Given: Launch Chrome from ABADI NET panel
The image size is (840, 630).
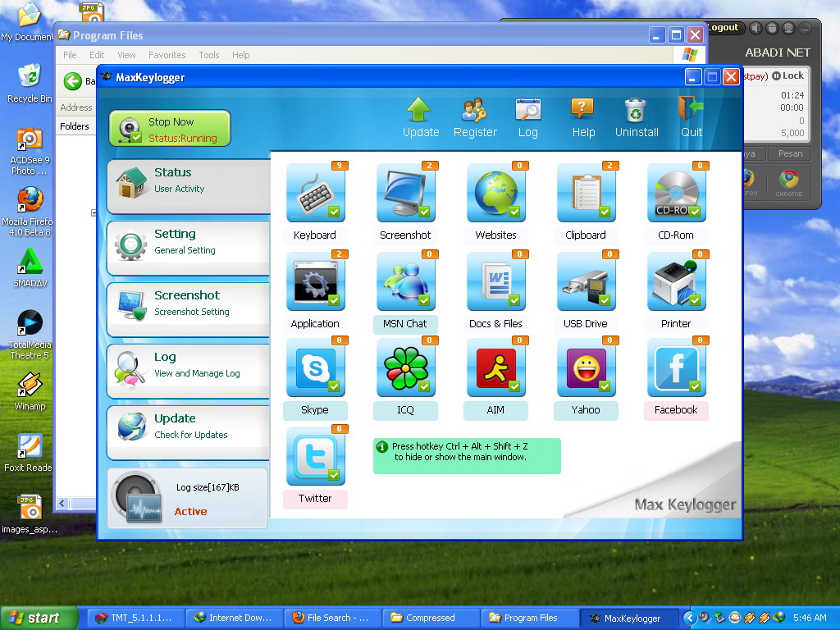Looking at the screenshot, I should click(x=788, y=182).
